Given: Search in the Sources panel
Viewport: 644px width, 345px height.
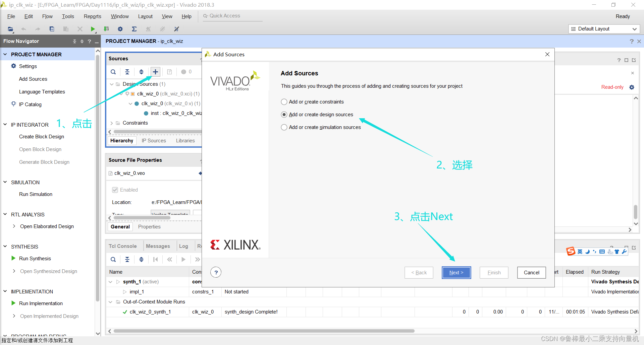Looking at the screenshot, I should (113, 72).
